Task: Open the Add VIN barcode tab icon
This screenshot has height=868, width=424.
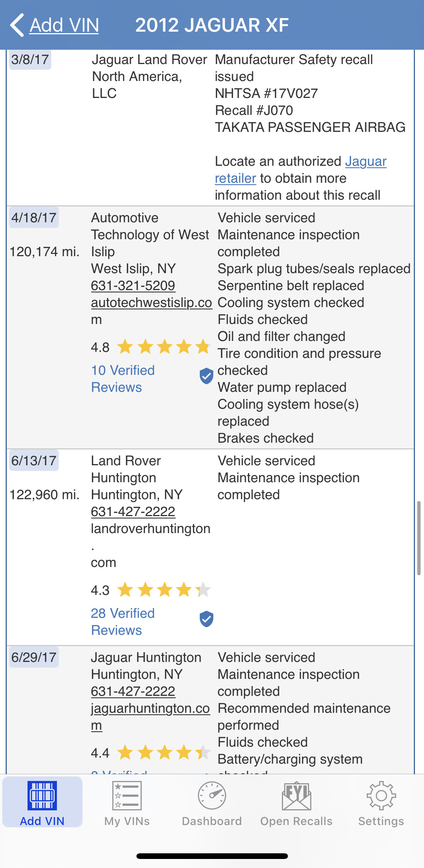Action: (x=42, y=795)
